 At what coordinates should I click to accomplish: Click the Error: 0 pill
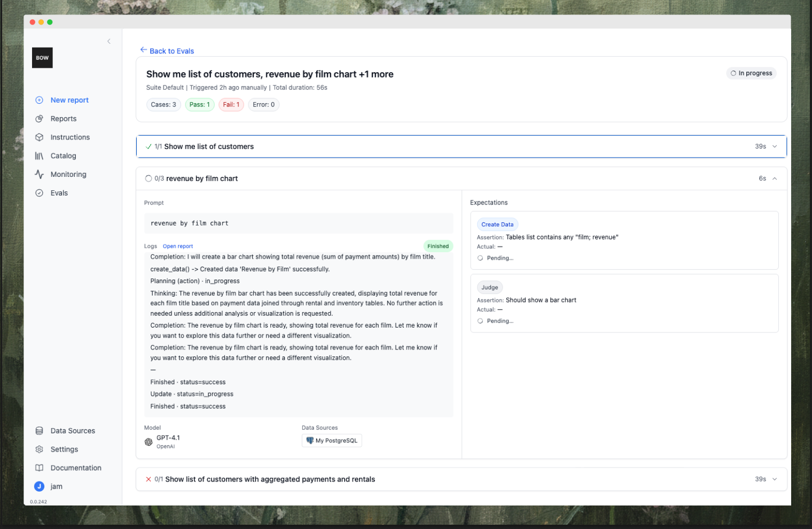(x=264, y=105)
